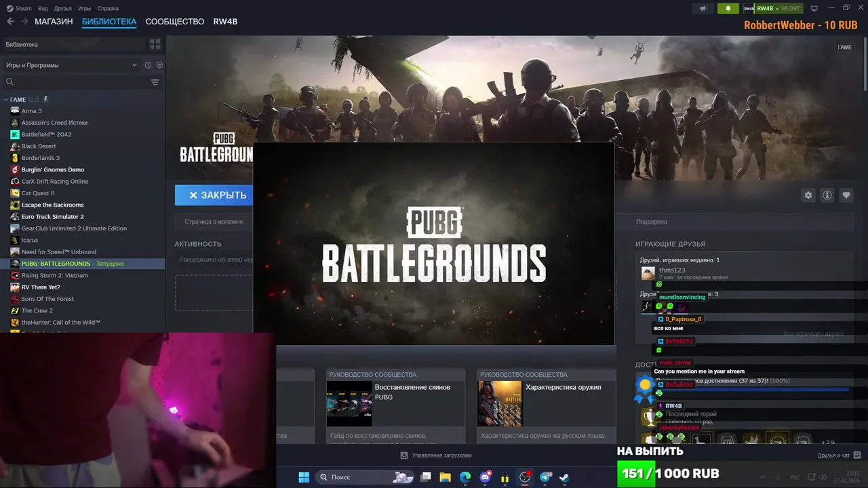Open RW4B profile tab
868x488 pixels.
(225, 22)
